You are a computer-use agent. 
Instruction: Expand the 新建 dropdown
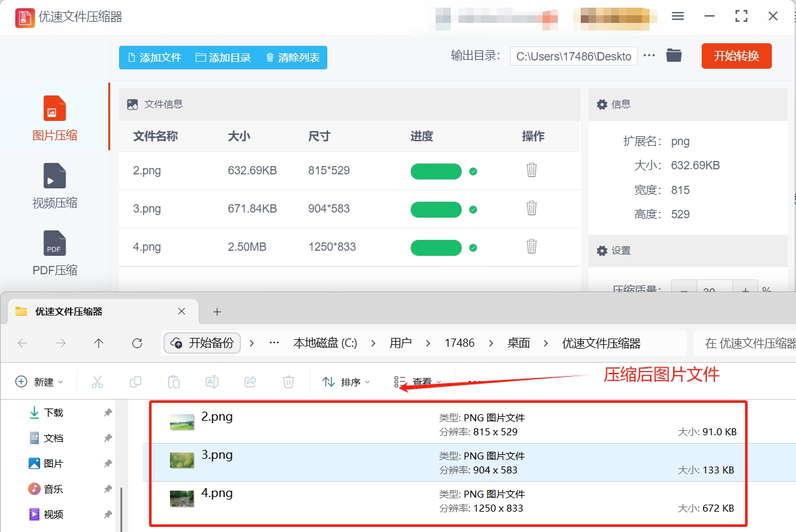pyautogui.click(x=39, y=381)
